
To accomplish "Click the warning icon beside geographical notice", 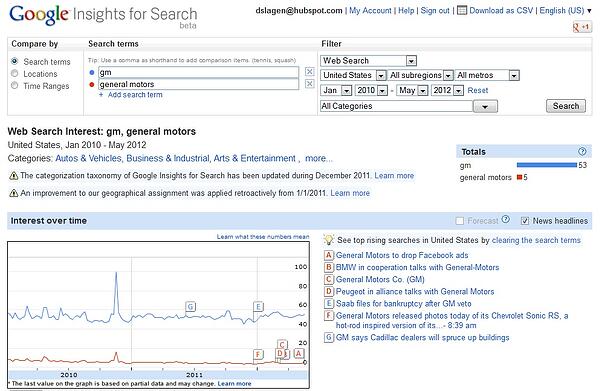I will [x=13, y=193].
